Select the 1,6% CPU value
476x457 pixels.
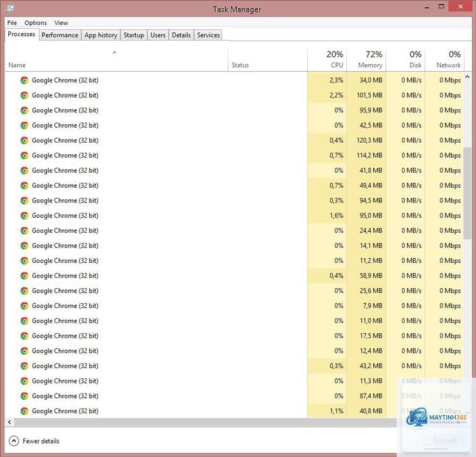(336, 216)
